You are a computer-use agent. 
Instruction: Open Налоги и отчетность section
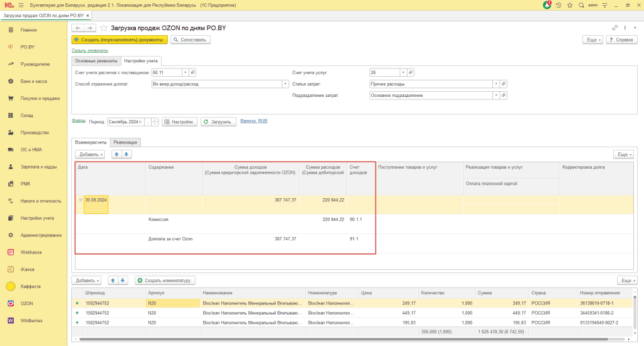coord(41,201)
